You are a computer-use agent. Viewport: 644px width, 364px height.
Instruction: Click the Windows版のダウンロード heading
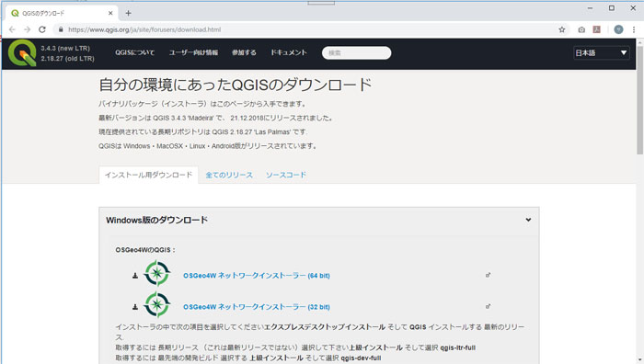[x=157, y=221]
